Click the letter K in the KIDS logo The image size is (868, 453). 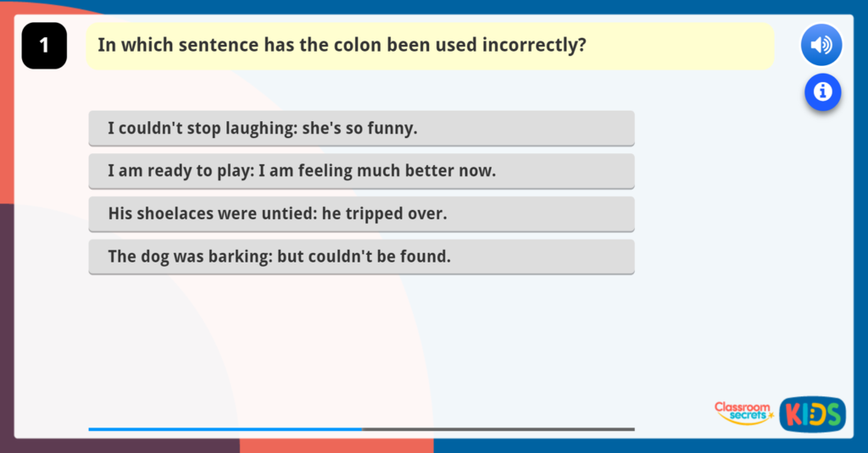point(793,414)
